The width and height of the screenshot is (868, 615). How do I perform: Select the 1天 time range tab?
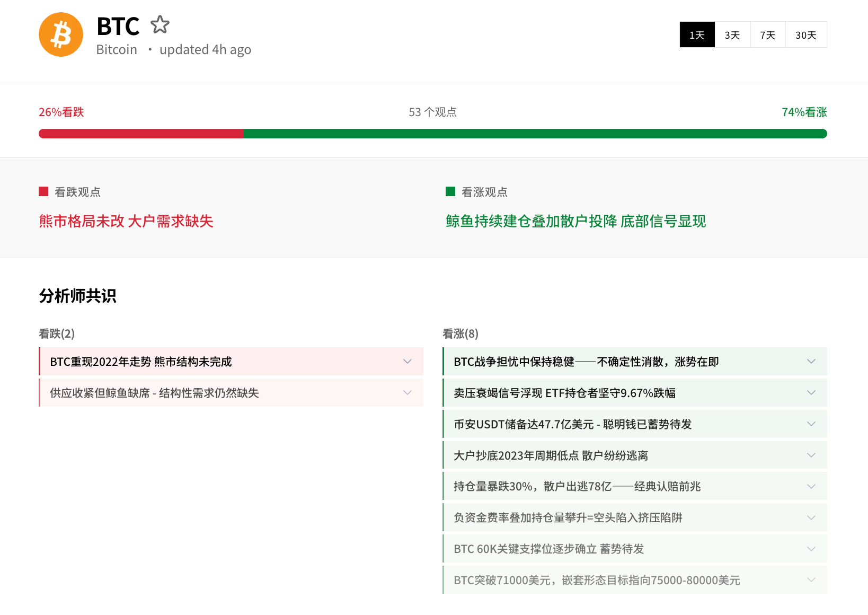697,35
